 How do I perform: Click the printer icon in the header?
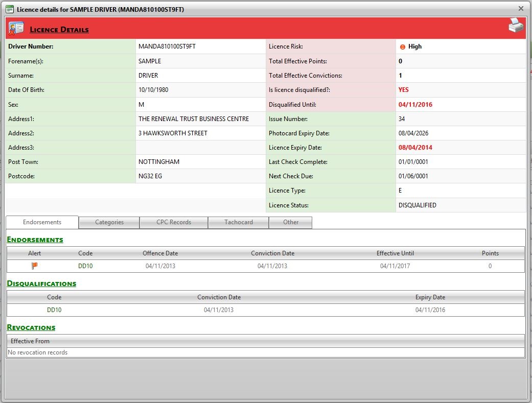[x=516, y=26]
